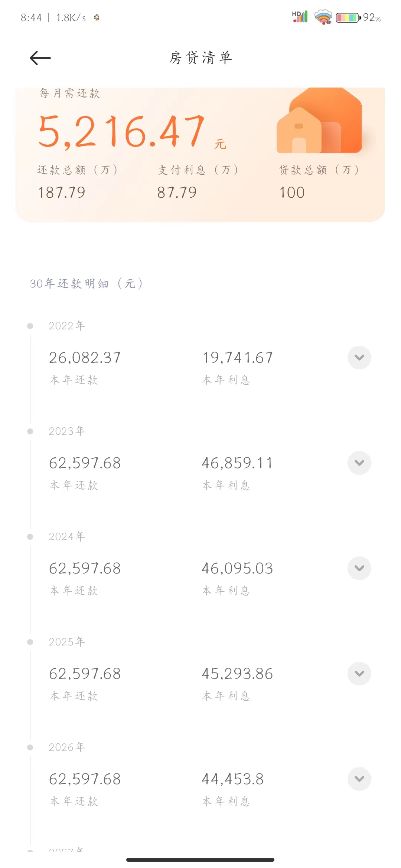Tap the Wi-Fi status icon
This screenshot has height=868, width=401.
(x=323, y=17)
